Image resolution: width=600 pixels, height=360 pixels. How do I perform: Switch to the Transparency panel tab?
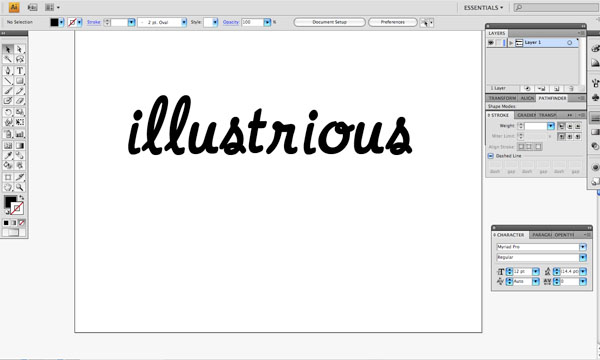548,115
